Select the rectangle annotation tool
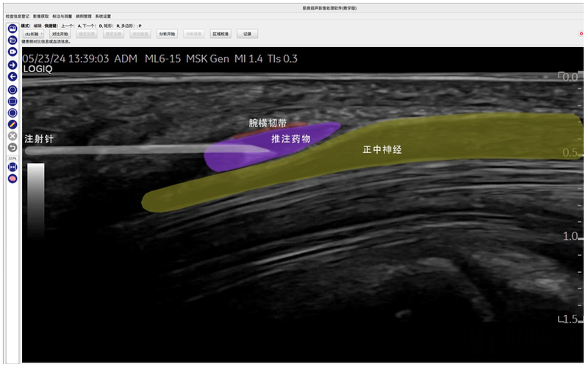588x367 pixels. pyautogui.click(x=12, y=101)
